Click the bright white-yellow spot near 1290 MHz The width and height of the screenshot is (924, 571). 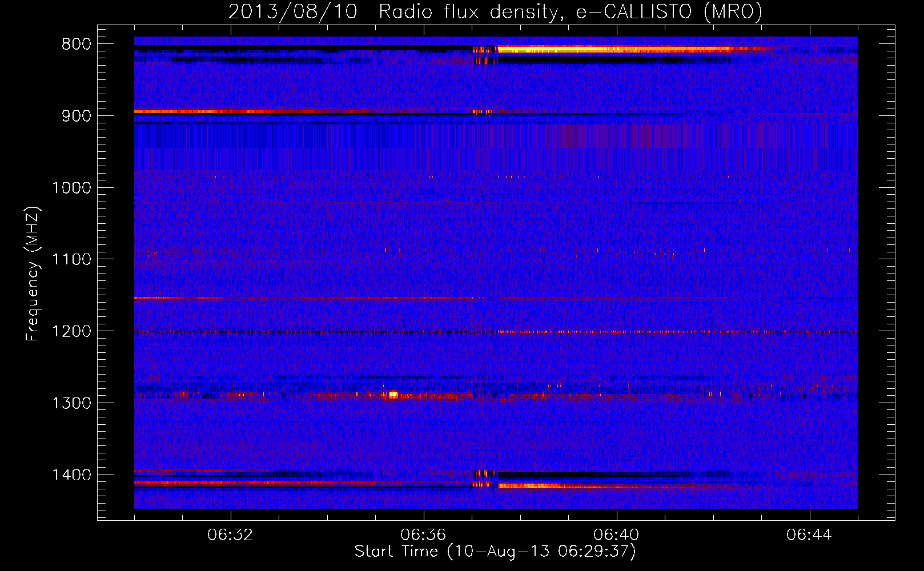point(392,394)
